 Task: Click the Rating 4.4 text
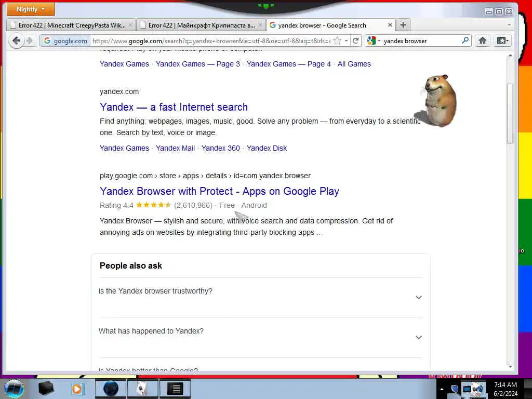click(116, 205)
